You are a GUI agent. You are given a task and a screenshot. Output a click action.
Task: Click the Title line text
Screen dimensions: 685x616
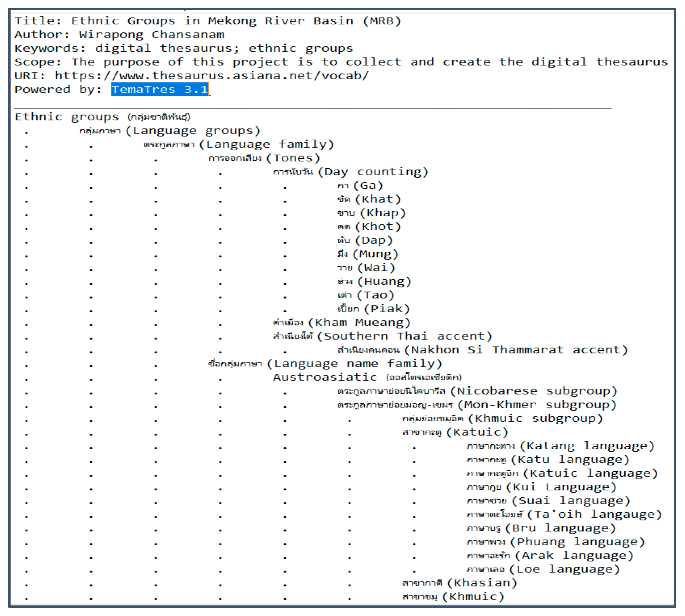pyautogui.click(x=208, y=21)
